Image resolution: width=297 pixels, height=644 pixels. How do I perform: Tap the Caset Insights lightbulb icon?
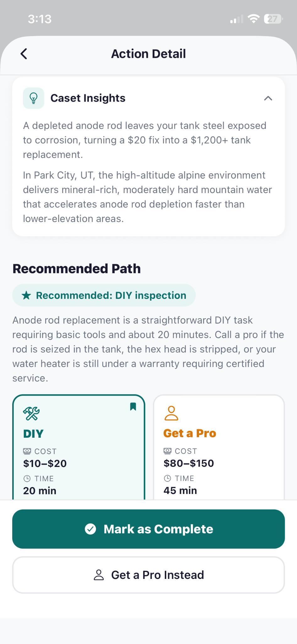click(34, 98)
